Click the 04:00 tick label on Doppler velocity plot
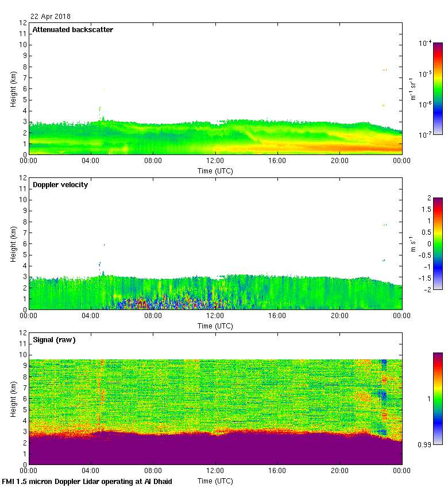 (91, 316)
